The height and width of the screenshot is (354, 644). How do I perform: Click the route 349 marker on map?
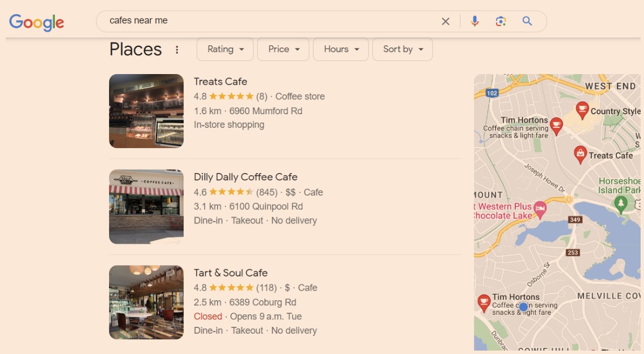pyautogui.click(x=575, y=219)
